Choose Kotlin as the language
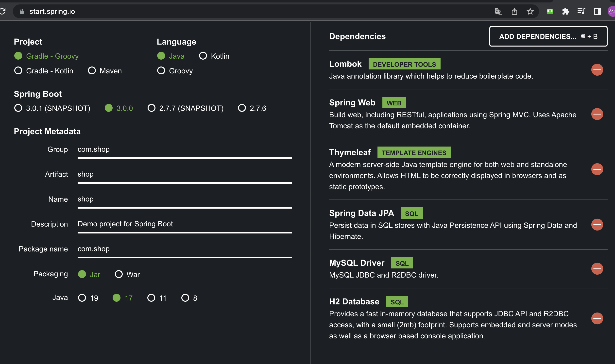Screen dimensions: 615x364 (203, 56)
